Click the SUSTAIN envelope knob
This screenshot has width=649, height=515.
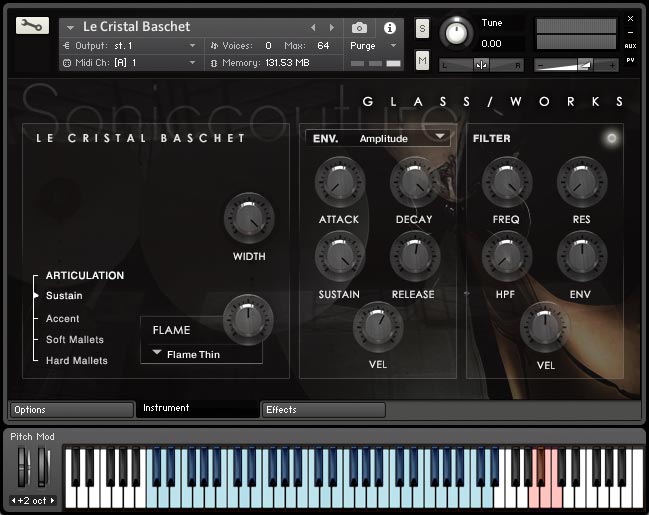(x=339, y=257)
